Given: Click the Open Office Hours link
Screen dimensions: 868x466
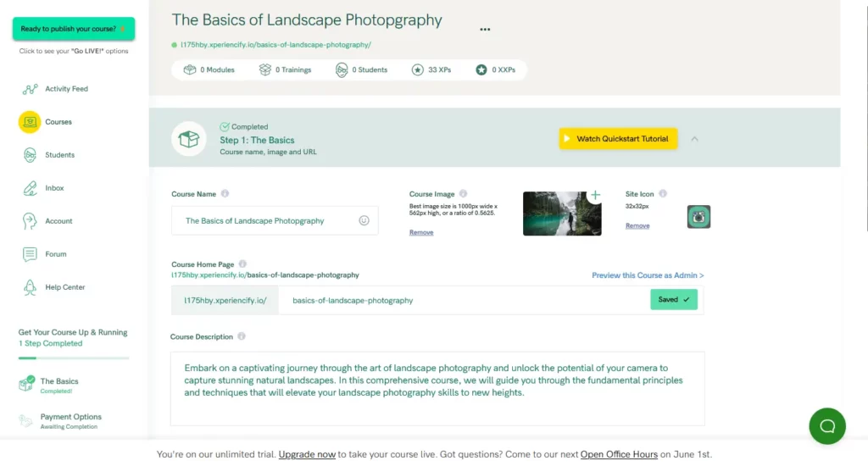Looking at the screenshot, I should point(619,454).
